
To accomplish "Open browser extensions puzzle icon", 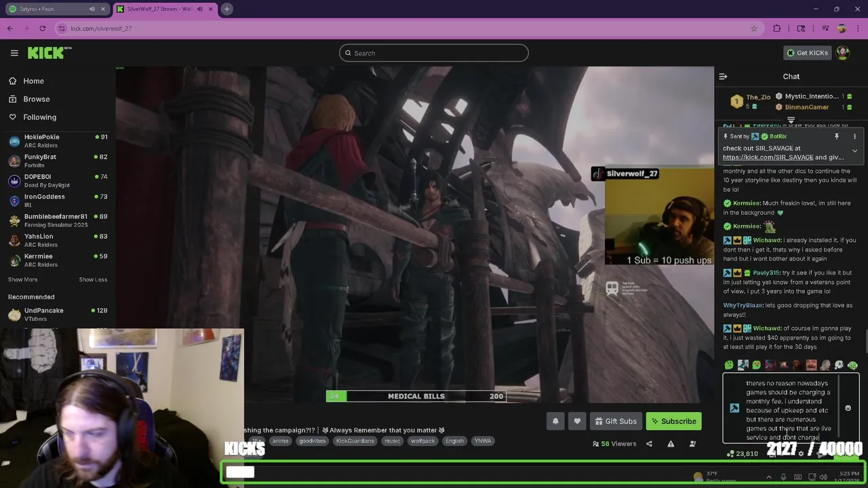I will pos(777,28).
